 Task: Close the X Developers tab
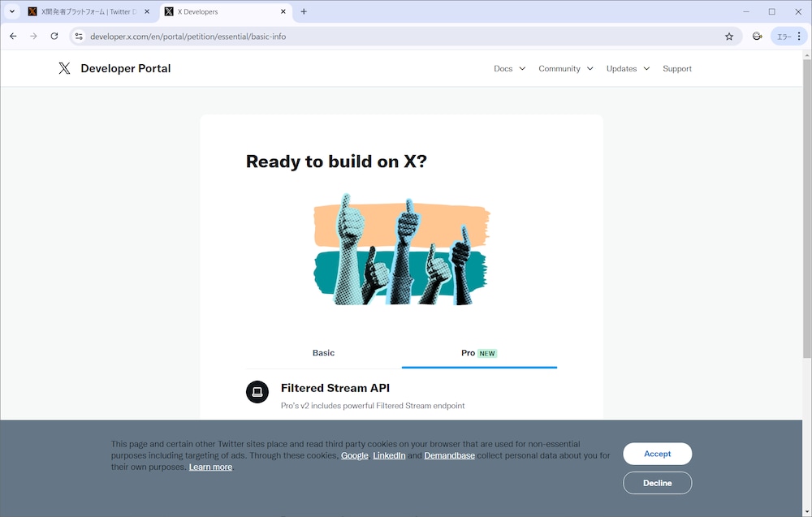point(283,11)
